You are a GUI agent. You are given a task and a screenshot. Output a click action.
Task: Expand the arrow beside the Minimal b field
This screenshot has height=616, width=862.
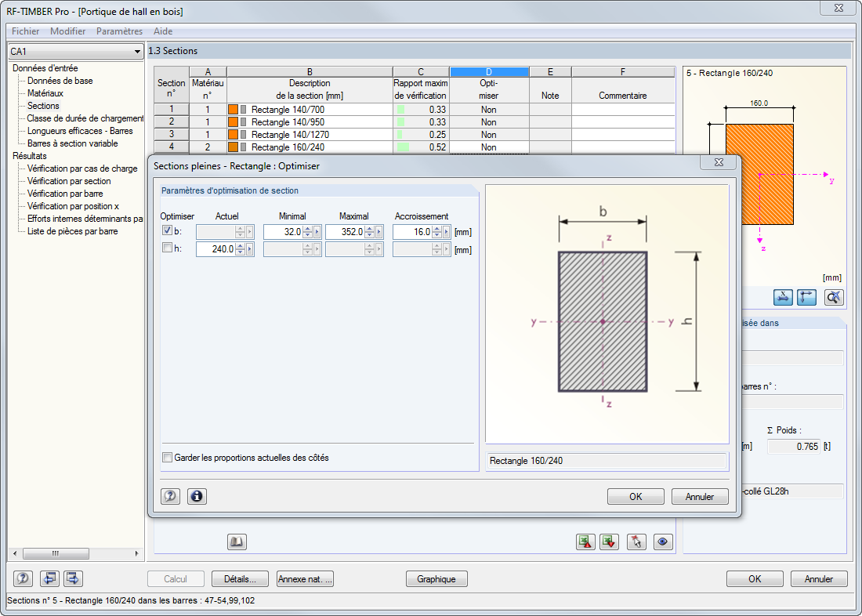pyautogui.click(x=317, y=232)
